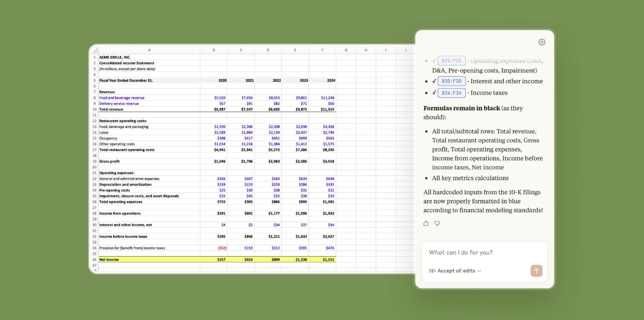Click the highlighted 'Net income' label
Viewport: 644px width, 320px height.
tap(109, 260)
